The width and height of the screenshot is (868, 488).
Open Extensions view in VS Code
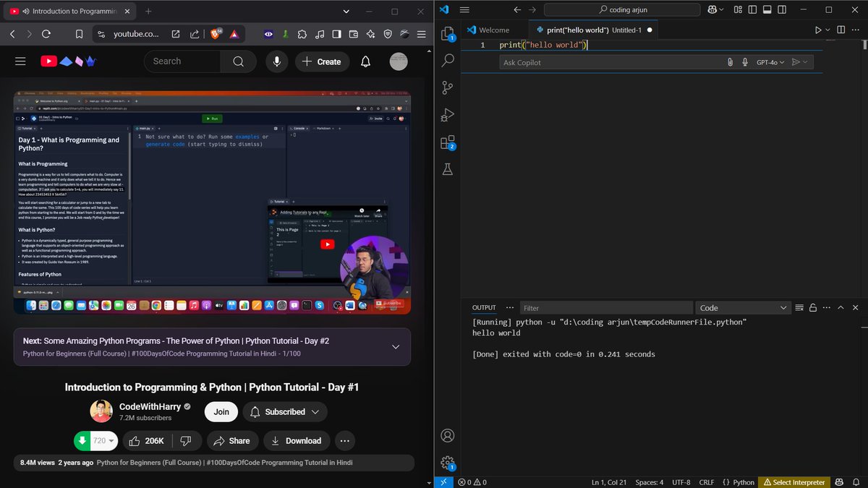447,142
